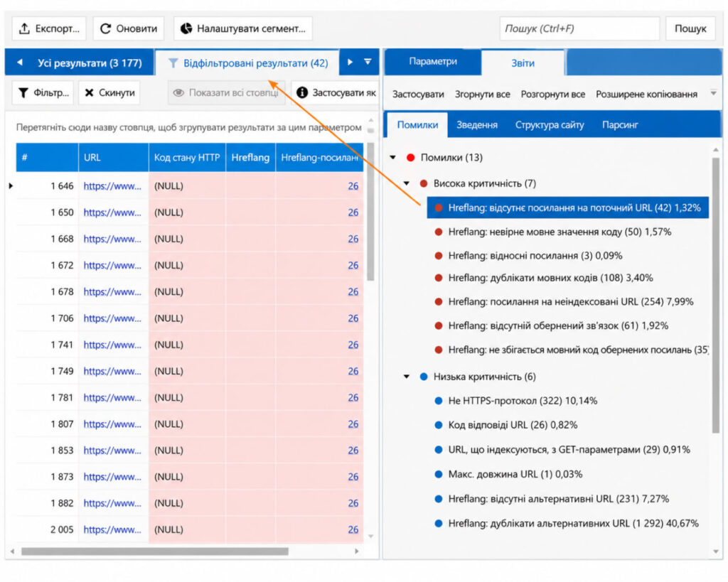728x582 pixels.
Task: Open URL link in row 2 005
Action: pos(112,529)
